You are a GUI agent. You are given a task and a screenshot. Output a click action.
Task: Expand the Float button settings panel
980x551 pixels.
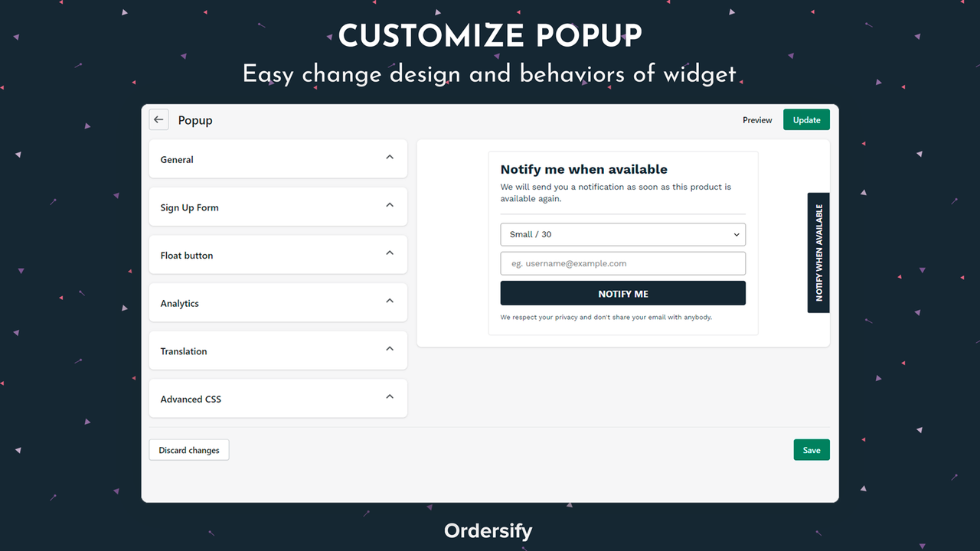pos(390,255)
